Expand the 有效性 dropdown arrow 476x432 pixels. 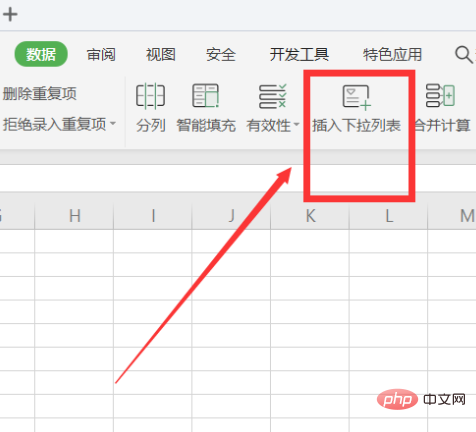(296, 125)
